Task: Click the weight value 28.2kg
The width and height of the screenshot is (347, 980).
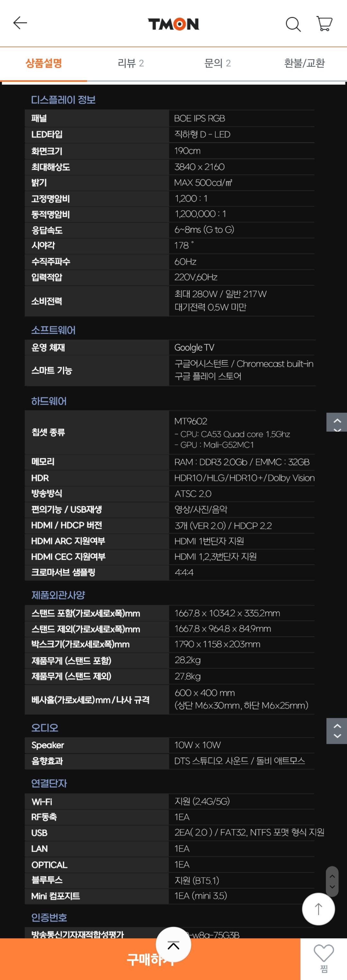Action: coord(187,660)
